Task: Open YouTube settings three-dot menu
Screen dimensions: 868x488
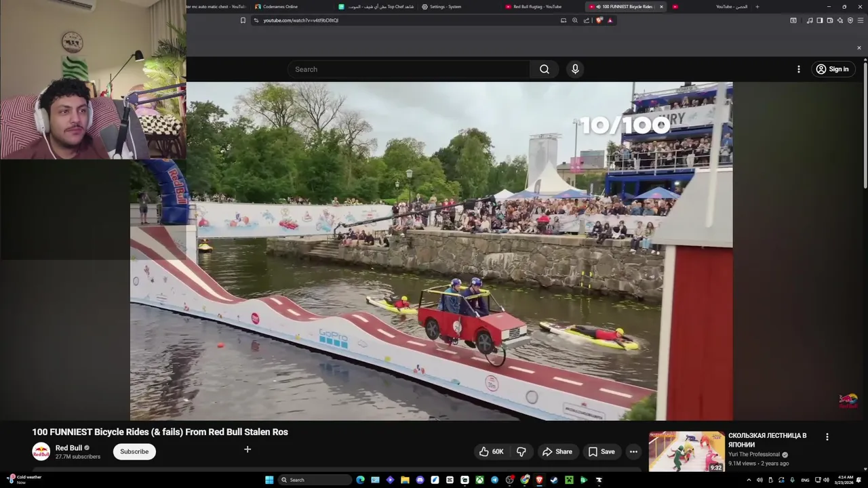Action: [798, 69]
